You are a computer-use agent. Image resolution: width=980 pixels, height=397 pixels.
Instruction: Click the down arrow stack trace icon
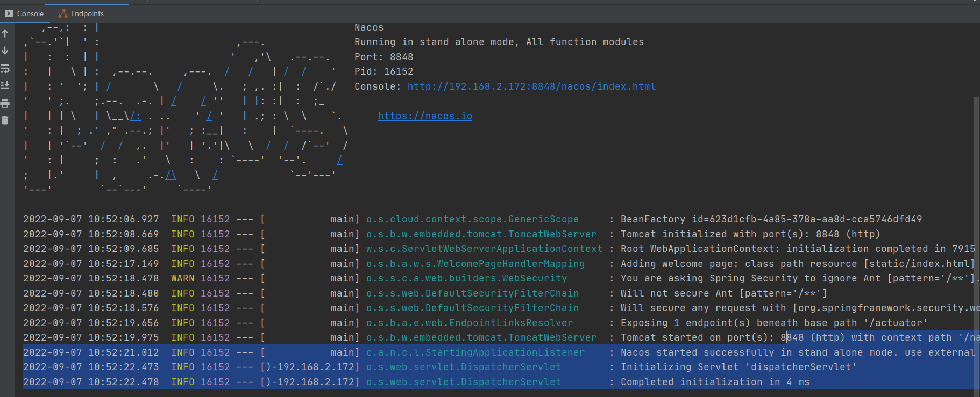[5, 50]
